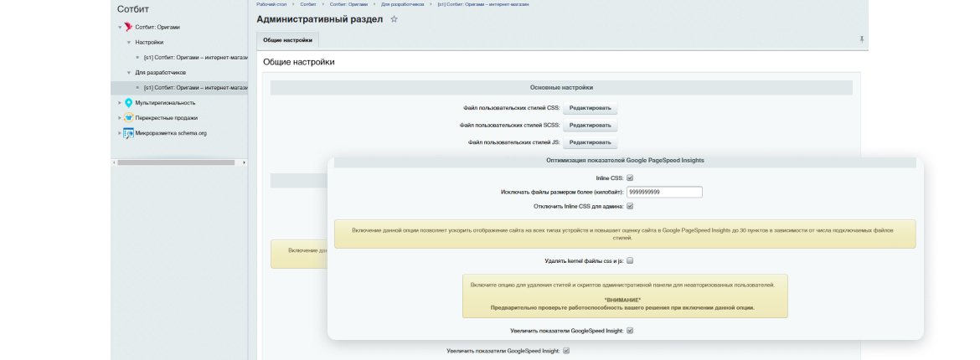Collapse the Для разработчиков tree section
This screenshot has height=360, width=980.
(129, 73)
